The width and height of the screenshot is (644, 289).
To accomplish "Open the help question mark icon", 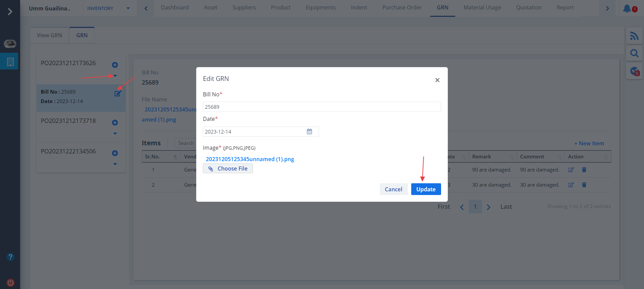I will pos(10,257).
